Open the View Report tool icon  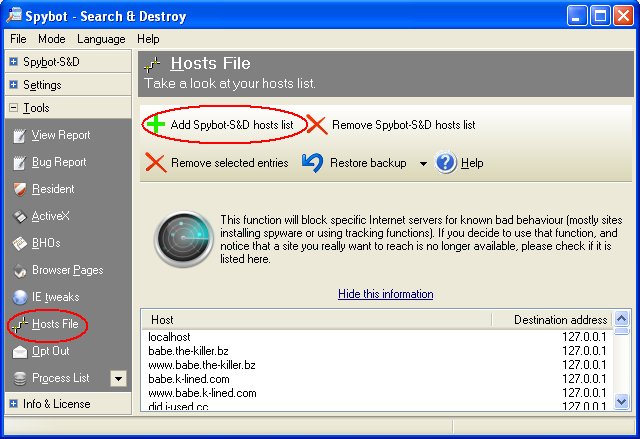coord(19,136)
